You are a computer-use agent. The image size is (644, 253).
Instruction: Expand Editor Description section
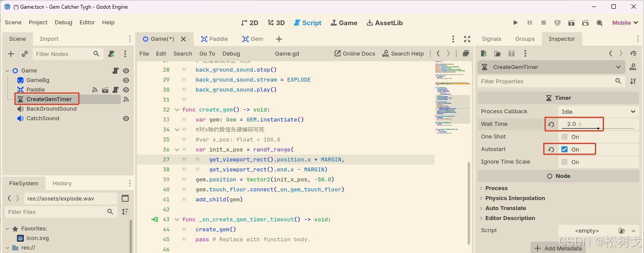pos(510,218)
